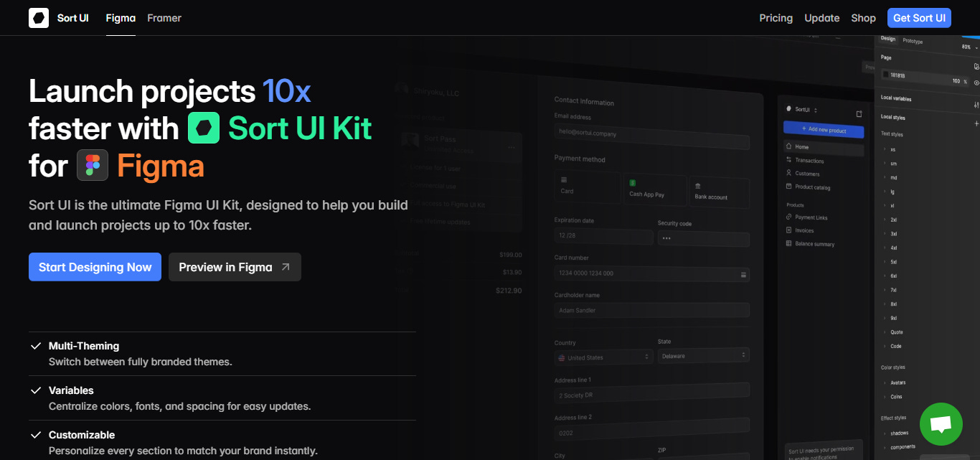Click the Transactions arrows icon in mockup sidebar

(x=789, y=160)
